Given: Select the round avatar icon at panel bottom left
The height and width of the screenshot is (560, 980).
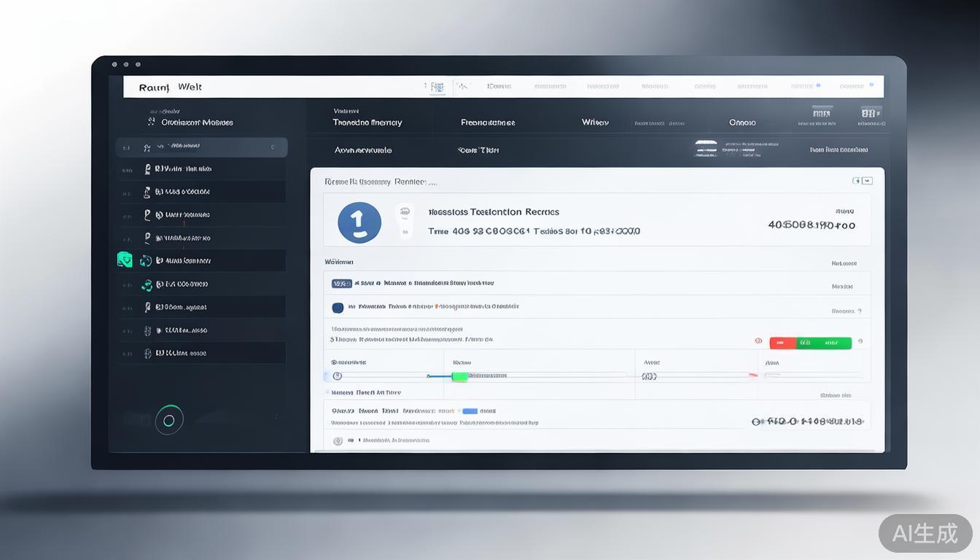Looking at the screenshot, I should [337, 440].
